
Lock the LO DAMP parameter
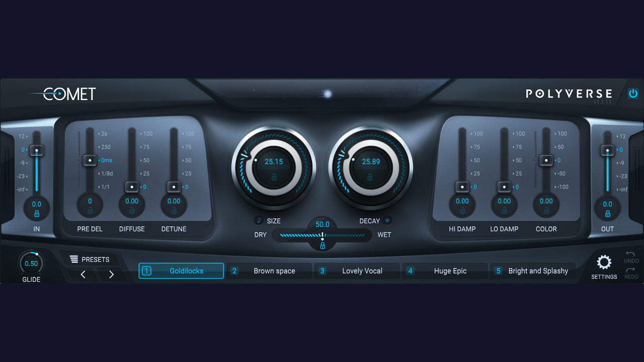click(504, 211)
